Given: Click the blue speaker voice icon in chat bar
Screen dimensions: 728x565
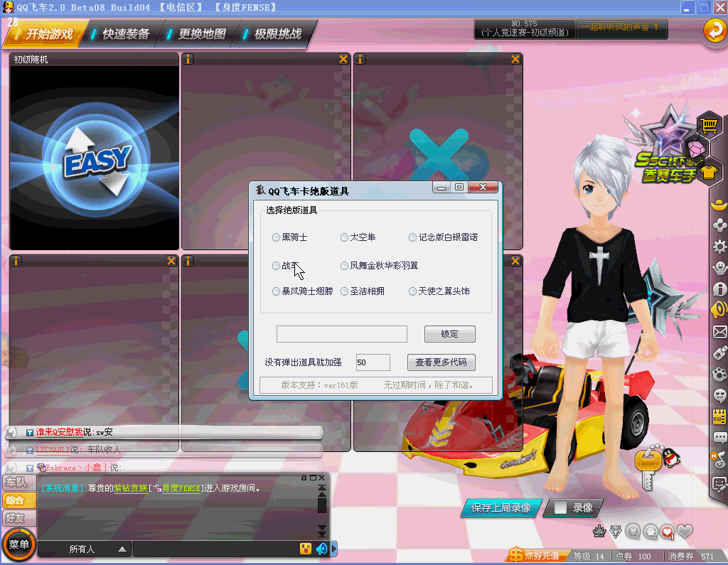Looking at the screenshot, I should point(322,549).
